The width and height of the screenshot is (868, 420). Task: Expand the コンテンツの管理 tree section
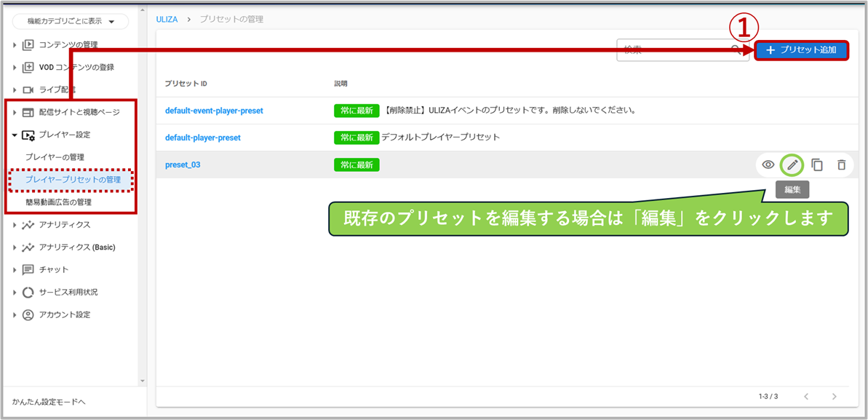point(15,45)
